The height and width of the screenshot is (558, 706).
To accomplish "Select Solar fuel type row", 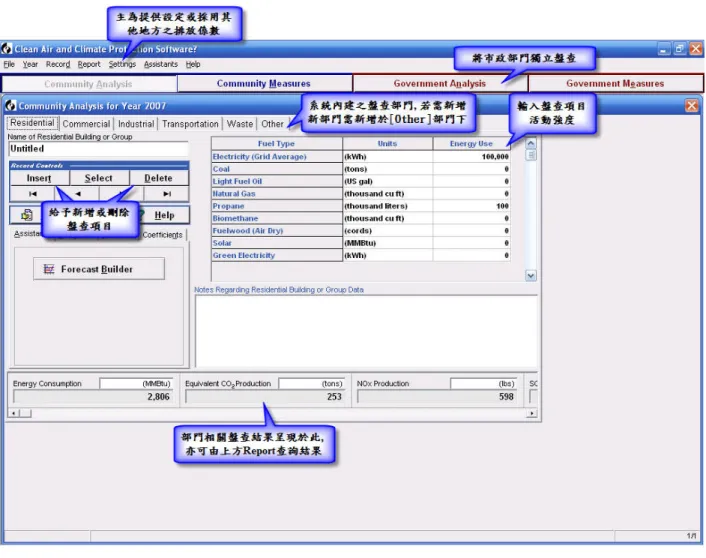I will pyautogui.click(x=277, y=243).
